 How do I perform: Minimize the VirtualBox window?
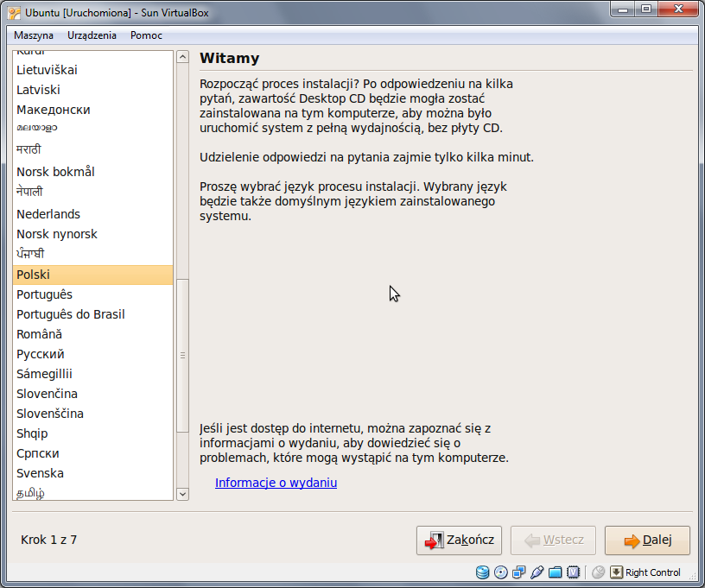pyautogui.click(x=623, y=9)
